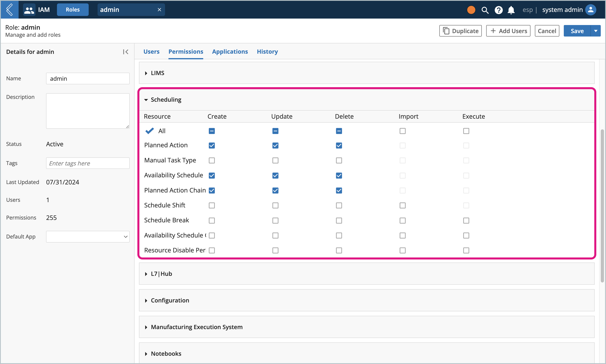Viewport: 606px width, 364px height.
Task: Open search via magnifier icon
Action: (485, 10)
